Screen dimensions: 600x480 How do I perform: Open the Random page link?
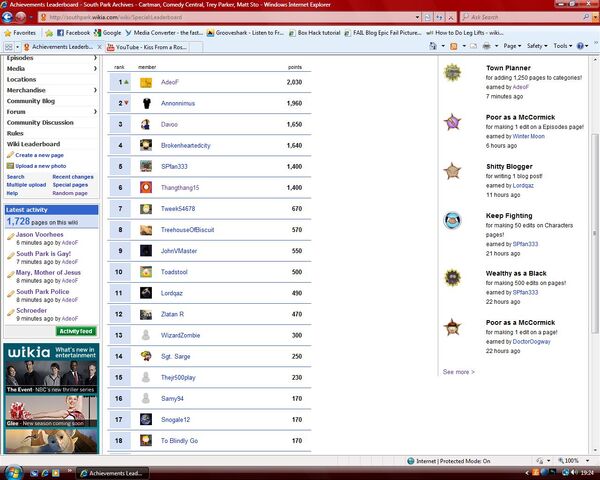(70, 193)
